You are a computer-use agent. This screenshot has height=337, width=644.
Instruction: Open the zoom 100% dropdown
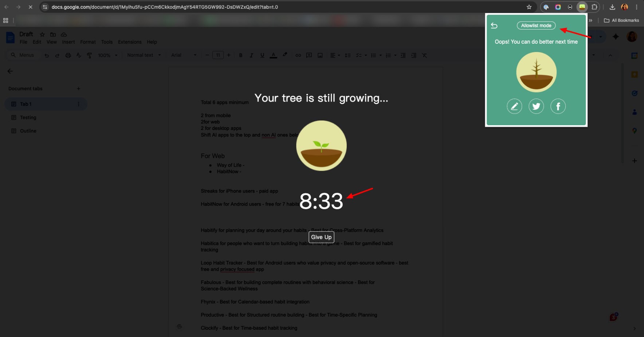tap(108, 55)
